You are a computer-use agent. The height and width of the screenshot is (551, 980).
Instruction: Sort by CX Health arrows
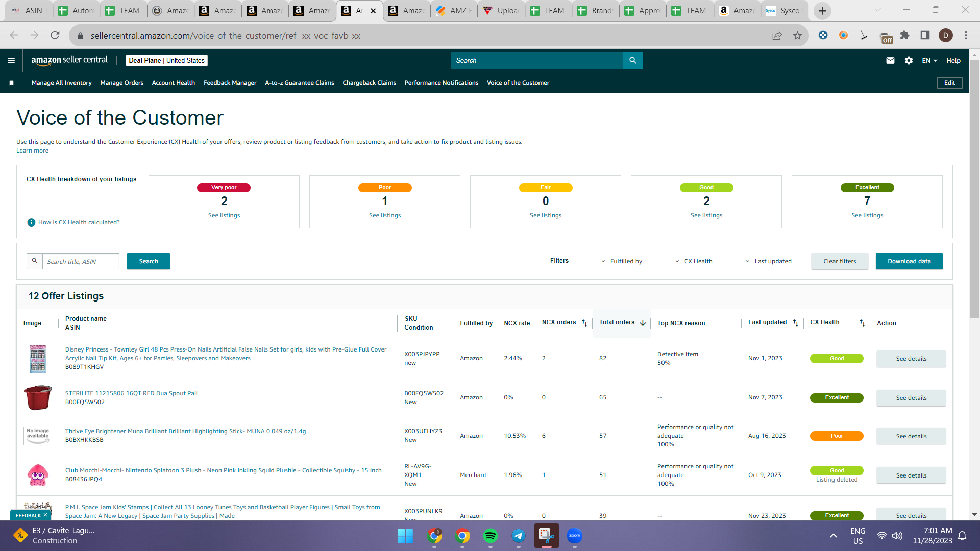tap(862, 323)
